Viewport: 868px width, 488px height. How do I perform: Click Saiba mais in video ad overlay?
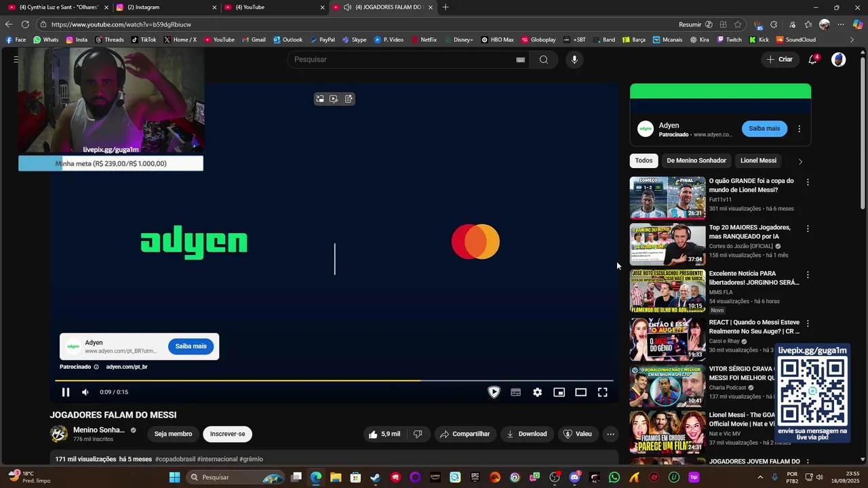(191, 346)
